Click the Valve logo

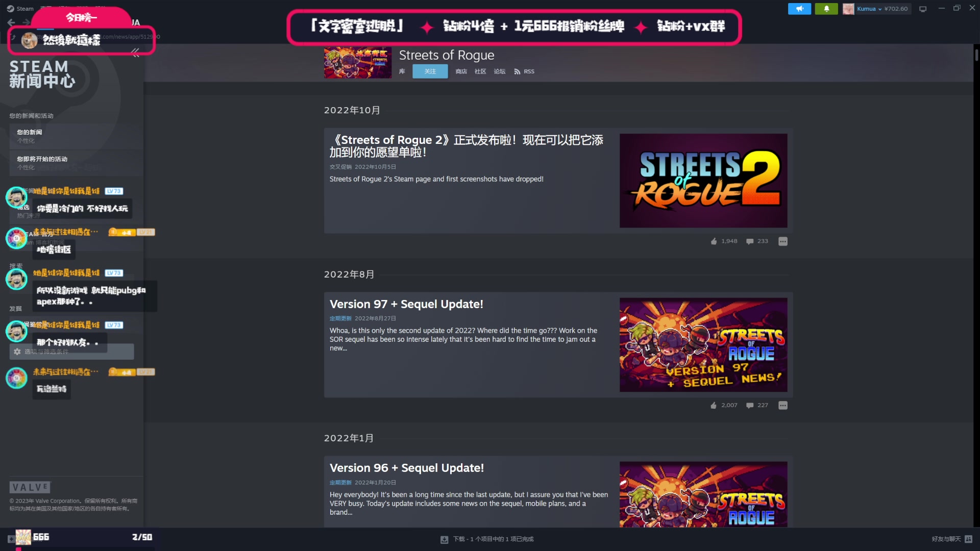click(30, 487)
